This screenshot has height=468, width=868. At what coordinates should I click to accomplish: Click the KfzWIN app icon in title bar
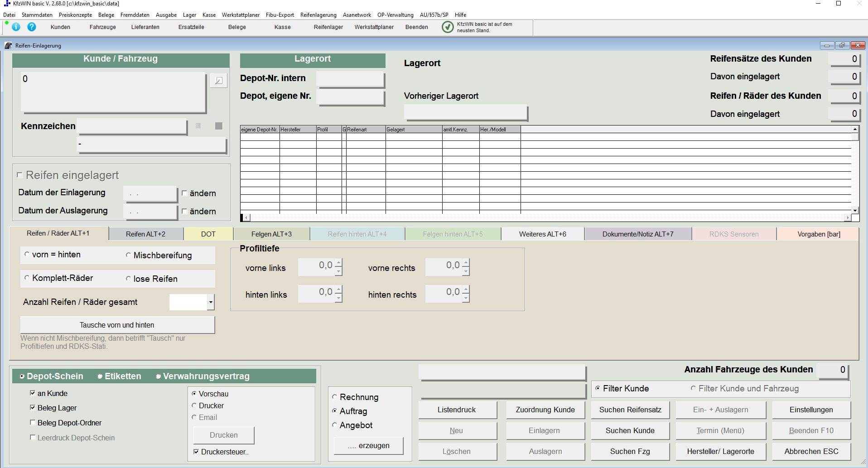click(7, 4)
